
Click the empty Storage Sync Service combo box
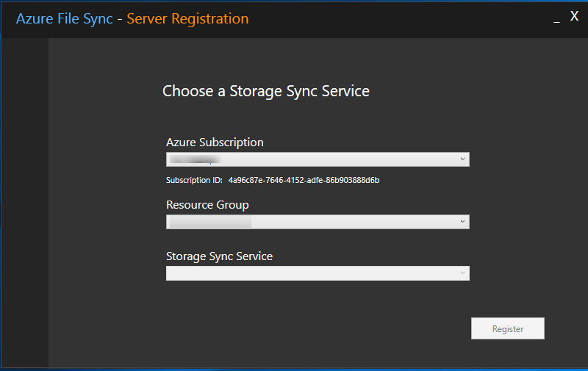[309, 273]
